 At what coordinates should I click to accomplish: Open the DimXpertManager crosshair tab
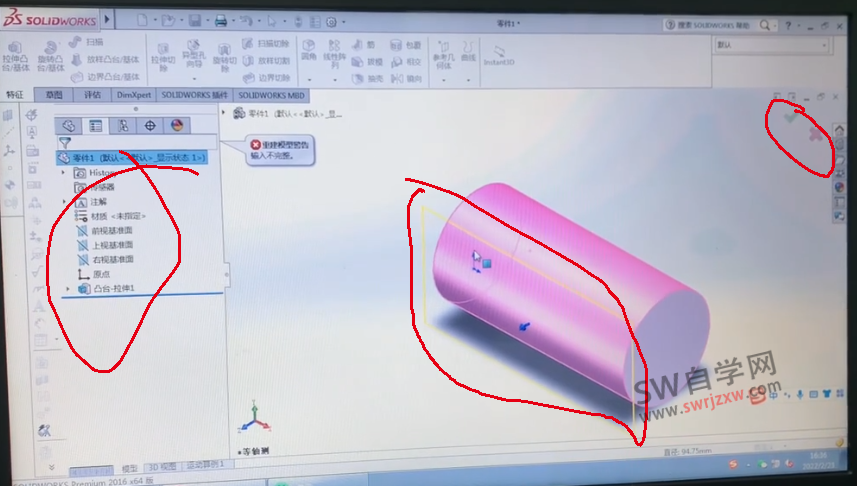pos(150,126)
